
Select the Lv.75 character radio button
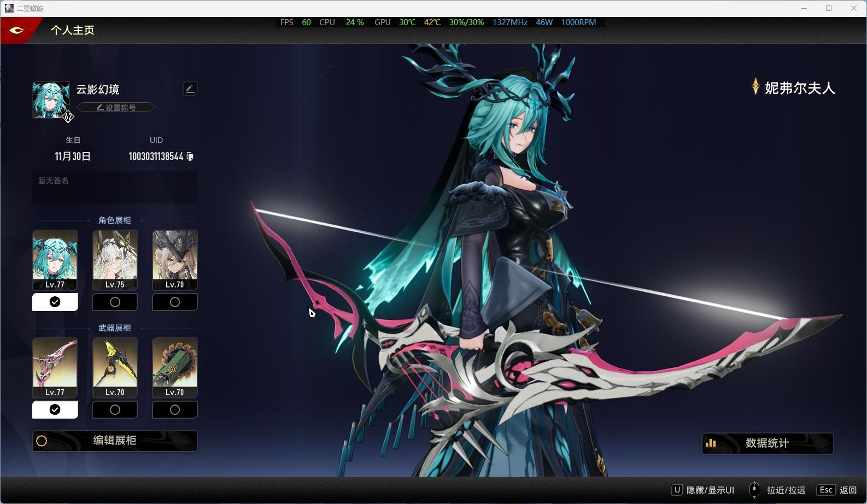(x=115, y=302)
